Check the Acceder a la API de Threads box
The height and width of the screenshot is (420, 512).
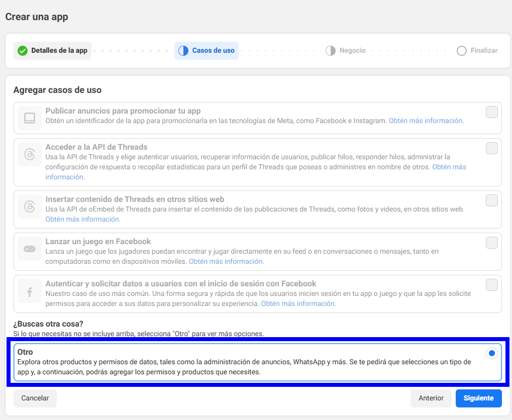(x=491, y=148)
